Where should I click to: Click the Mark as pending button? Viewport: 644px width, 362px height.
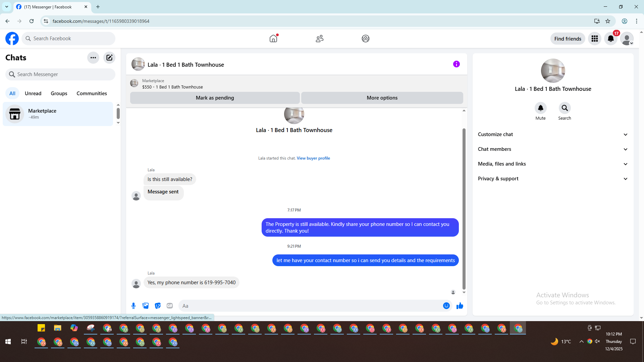pyautogui.click(x=215, y=98)
